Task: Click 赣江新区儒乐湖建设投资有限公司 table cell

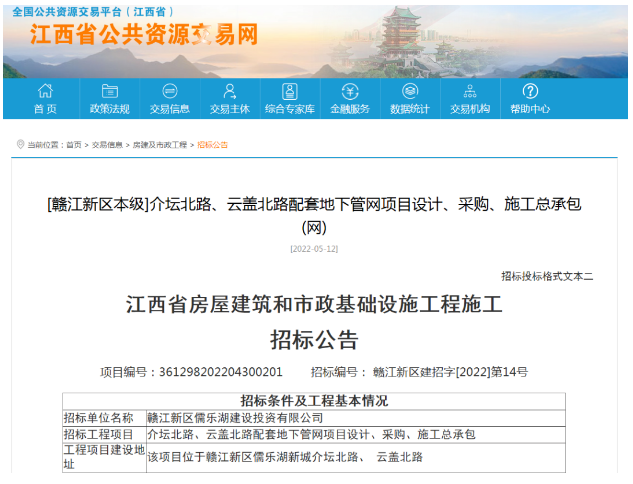Action: pos(235,418)
